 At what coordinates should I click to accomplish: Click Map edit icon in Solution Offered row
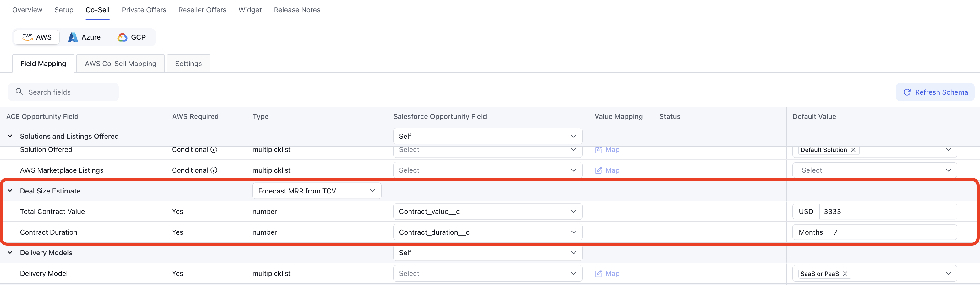point(598,149)
